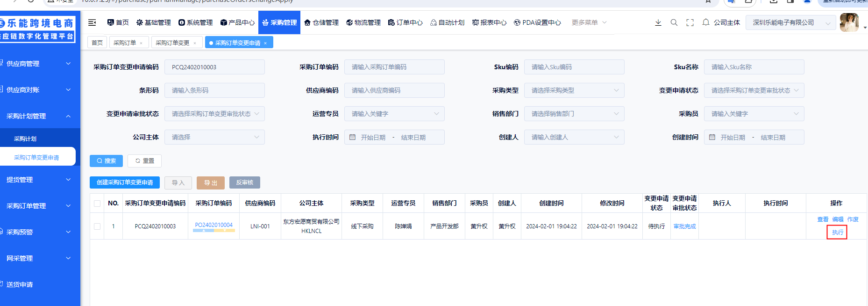This screenshot has height=306, width=868.
Task: Open the 创建人 dropdown
Action: tap(574, 137)
